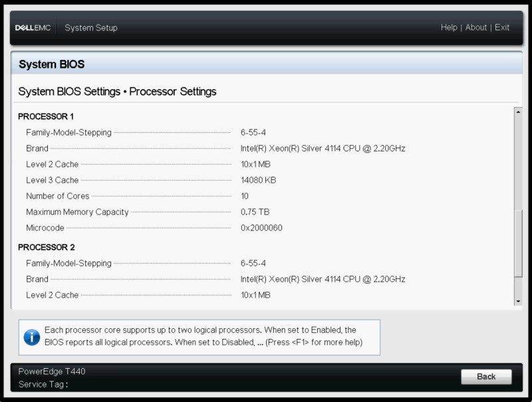Click the Back button
Image resolution: width=532 pixels, height=402 pixels.
(x=486, y=377)
